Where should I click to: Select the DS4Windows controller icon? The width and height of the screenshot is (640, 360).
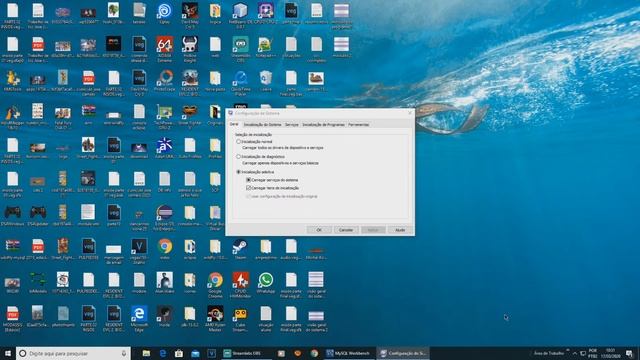[x=13, y=216]
